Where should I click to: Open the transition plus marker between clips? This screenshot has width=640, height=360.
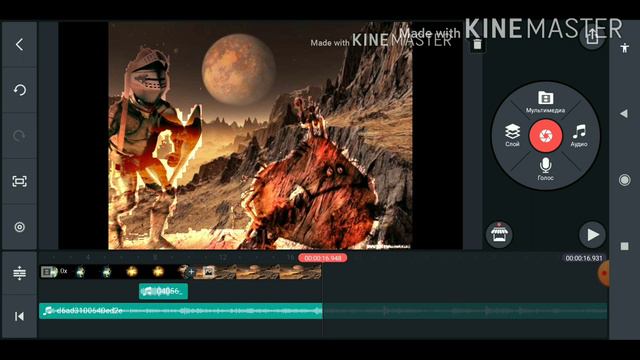pos(191,272)
